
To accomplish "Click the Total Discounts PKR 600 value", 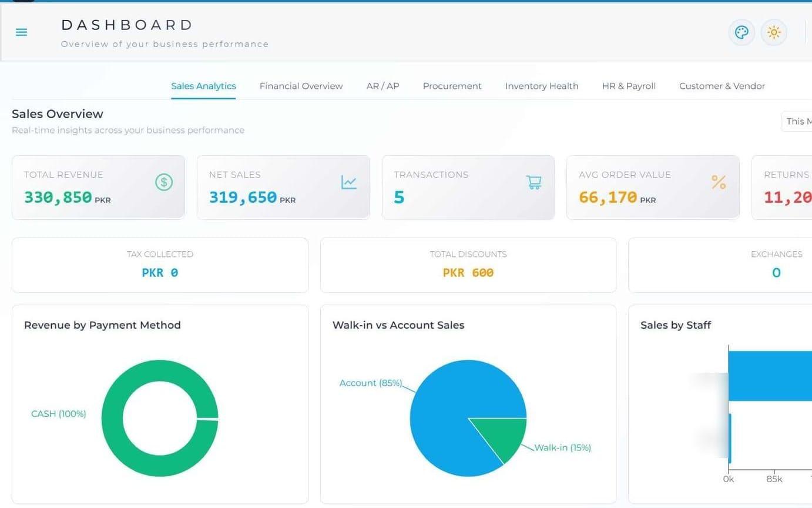I will click(468, 273).
